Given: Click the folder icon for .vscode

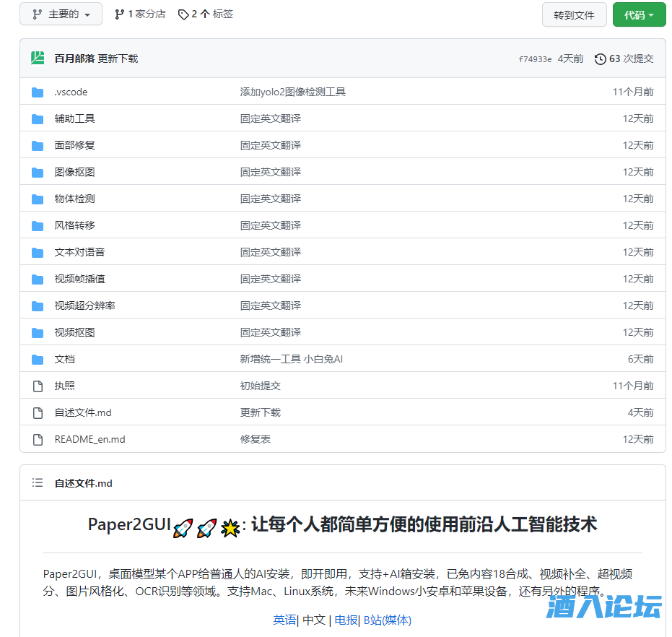Looking at the screenshot, I should (38, 92).
